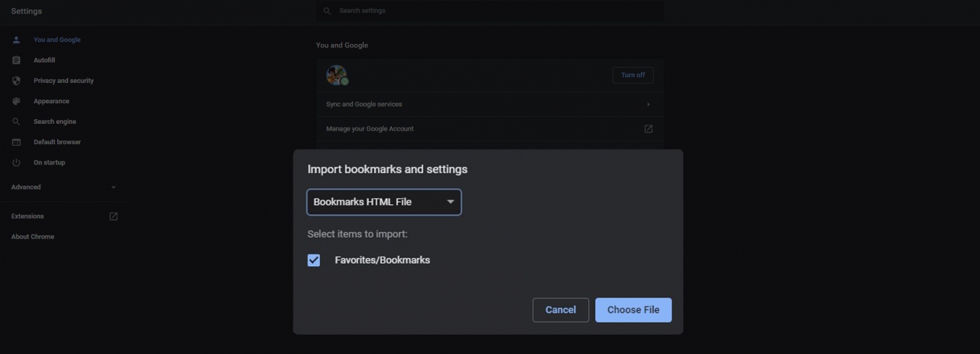Click the Autofill clipboard icon in sidebar
Screen dimensions: 980x354
coord(17,60)
